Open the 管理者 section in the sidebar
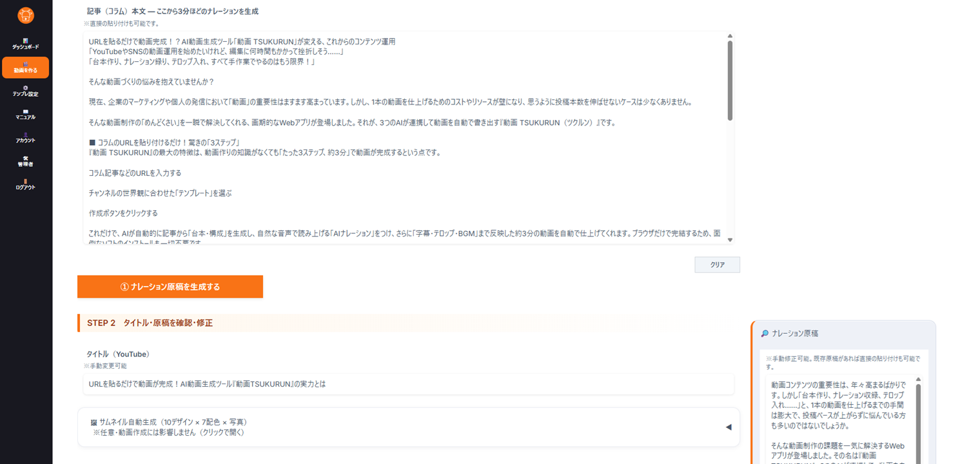The width and height of the screenshot is (980, 464). point(26,161)
